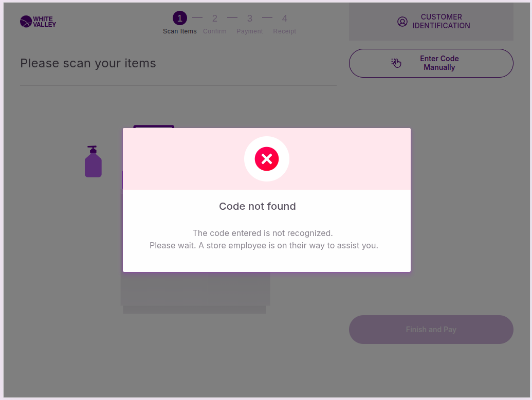Go to the Scan Items step label
This screenshot has height=400, width=532.
tap(180, 31)
